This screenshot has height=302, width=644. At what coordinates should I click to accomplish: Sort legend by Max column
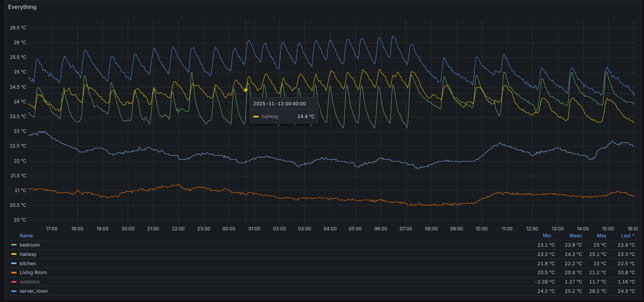(x=601, y=236)
